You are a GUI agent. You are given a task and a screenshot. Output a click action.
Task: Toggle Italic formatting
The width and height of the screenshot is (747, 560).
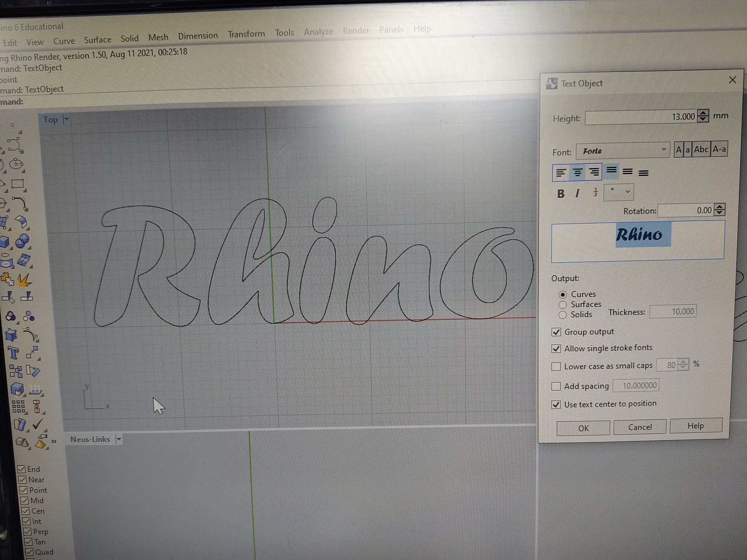(x=577, y=193)
